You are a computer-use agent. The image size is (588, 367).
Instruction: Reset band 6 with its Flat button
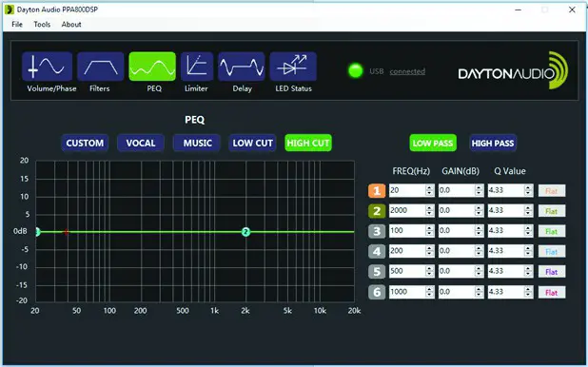552,293
